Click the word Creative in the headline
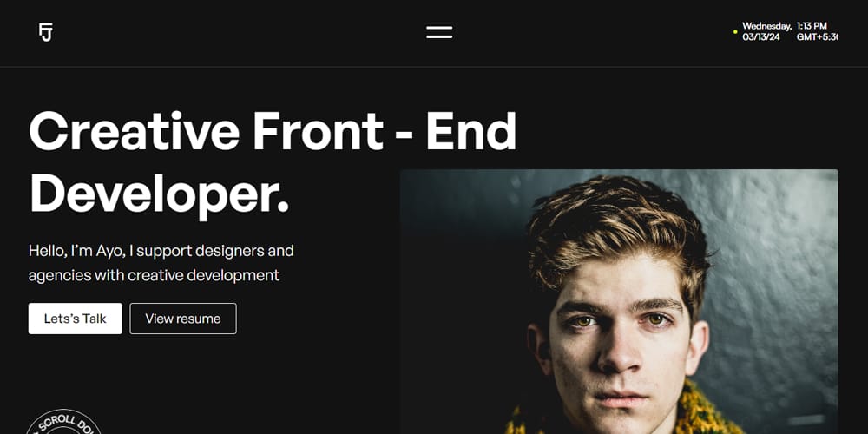 click(134, 132)
